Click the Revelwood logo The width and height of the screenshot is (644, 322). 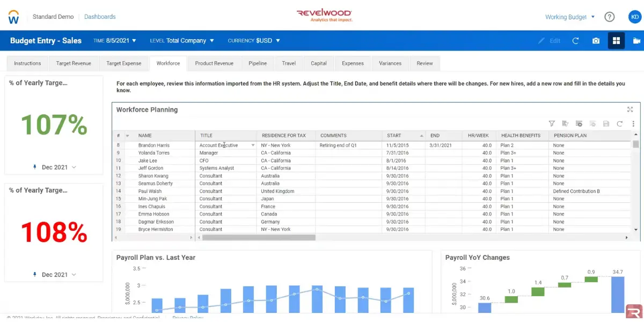point(325,14)
